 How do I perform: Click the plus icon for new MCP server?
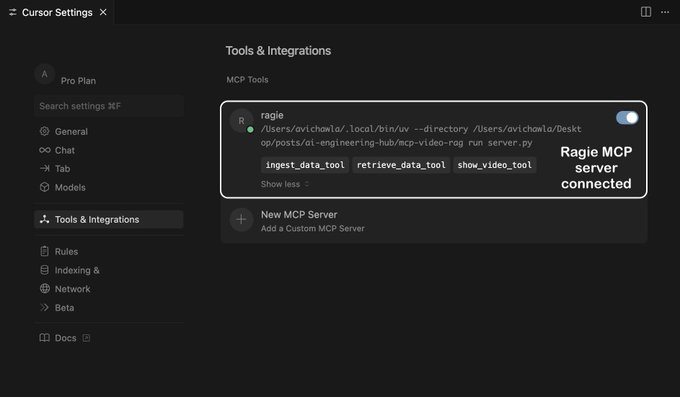(x=241, y=220)
